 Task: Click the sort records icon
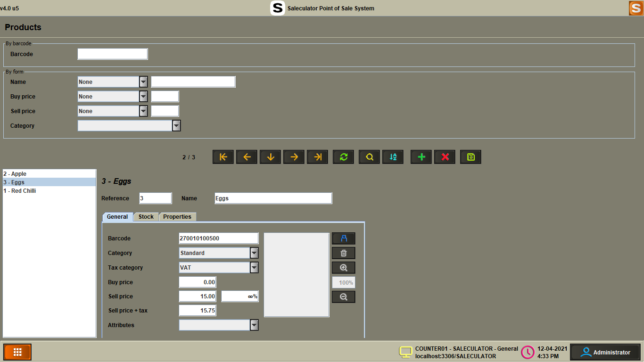[x=393, y=157]
